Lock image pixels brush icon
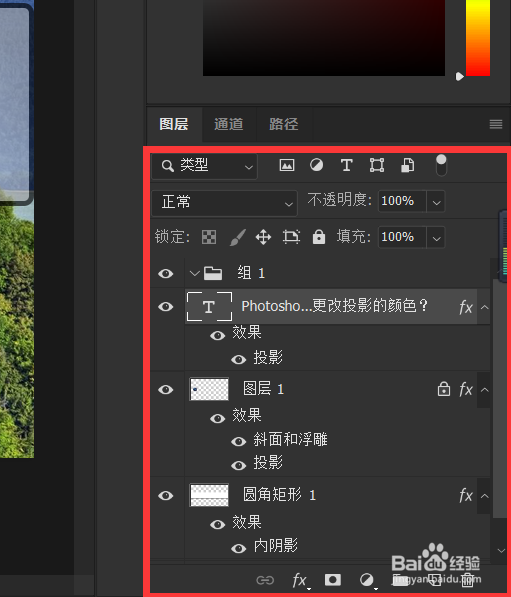Screen dimensions: 511x597 click(x=238, y=237)
